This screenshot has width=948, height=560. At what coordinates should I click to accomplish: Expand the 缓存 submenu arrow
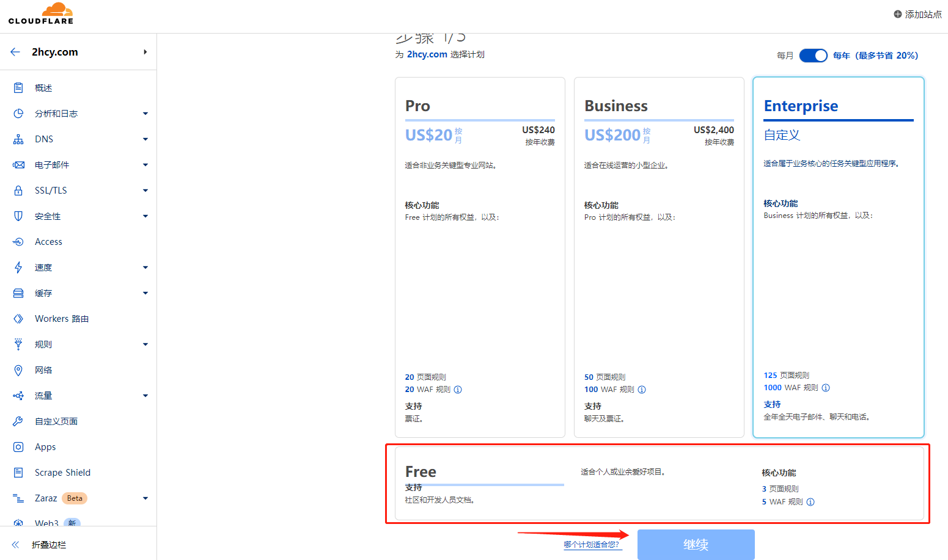pos(145,293)
